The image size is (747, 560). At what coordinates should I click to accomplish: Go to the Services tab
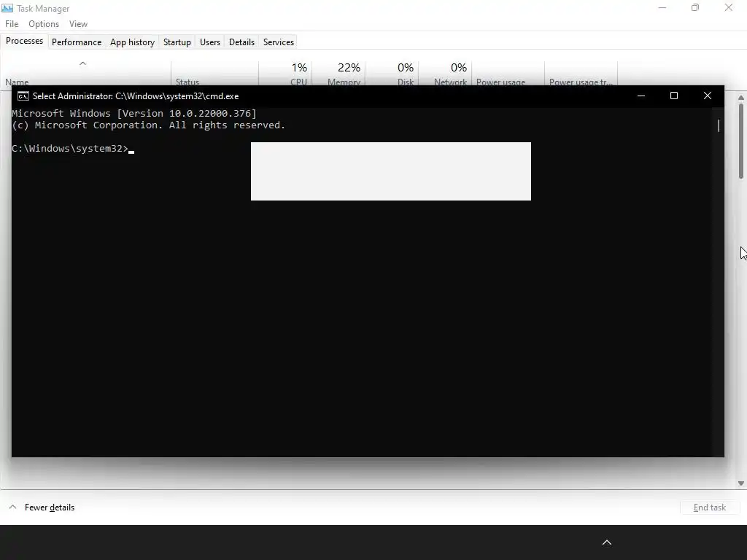pyautogui.click(x=279, y=42)
